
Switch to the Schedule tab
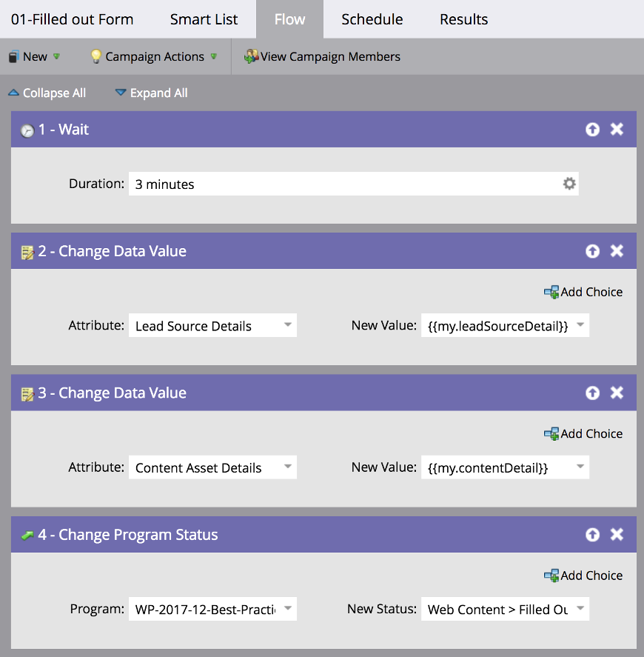click(x=372, y=20)
